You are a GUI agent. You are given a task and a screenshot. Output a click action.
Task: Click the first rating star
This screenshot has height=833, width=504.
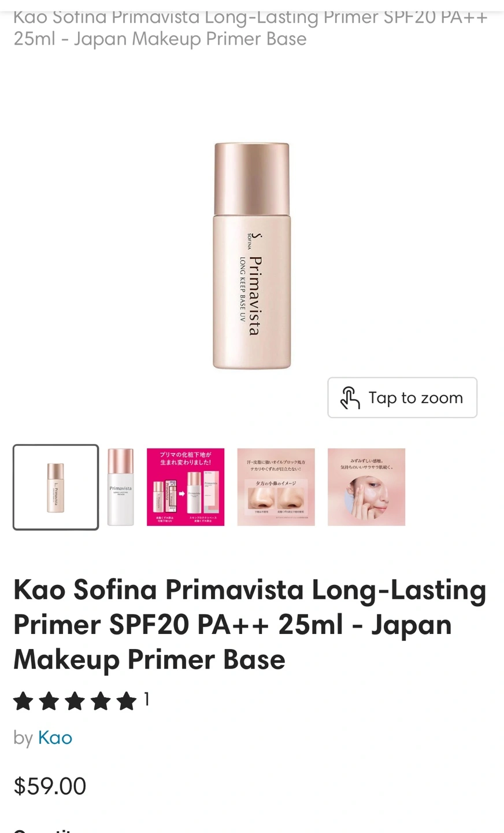24,701
